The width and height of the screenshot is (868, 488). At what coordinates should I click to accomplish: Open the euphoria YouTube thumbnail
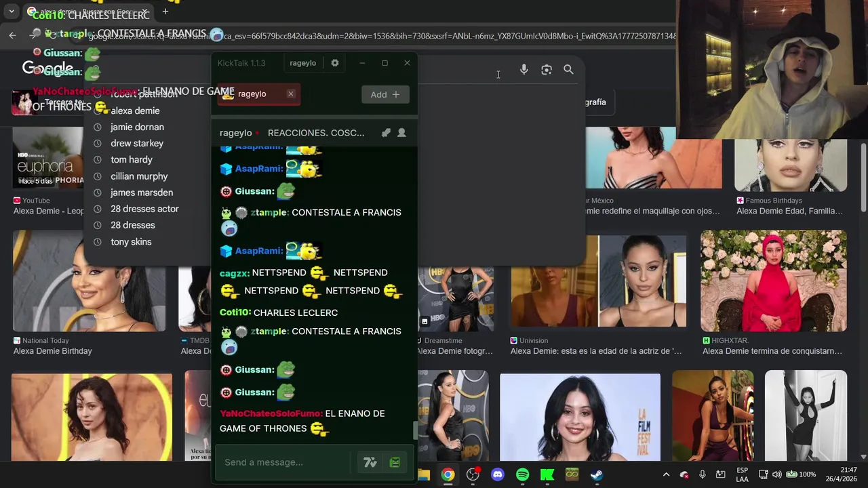47,157
